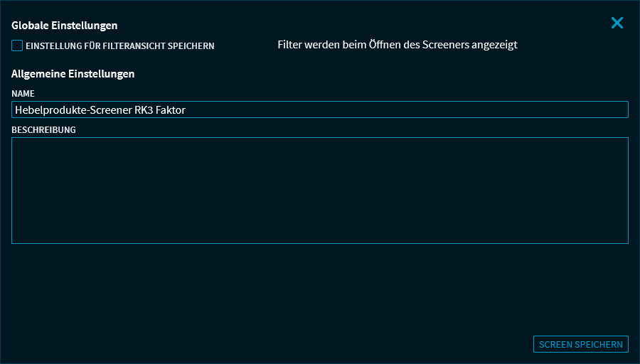
Task: Click the 'BESCHREIBUNG' field label
Action: click(x=43, y=130)
